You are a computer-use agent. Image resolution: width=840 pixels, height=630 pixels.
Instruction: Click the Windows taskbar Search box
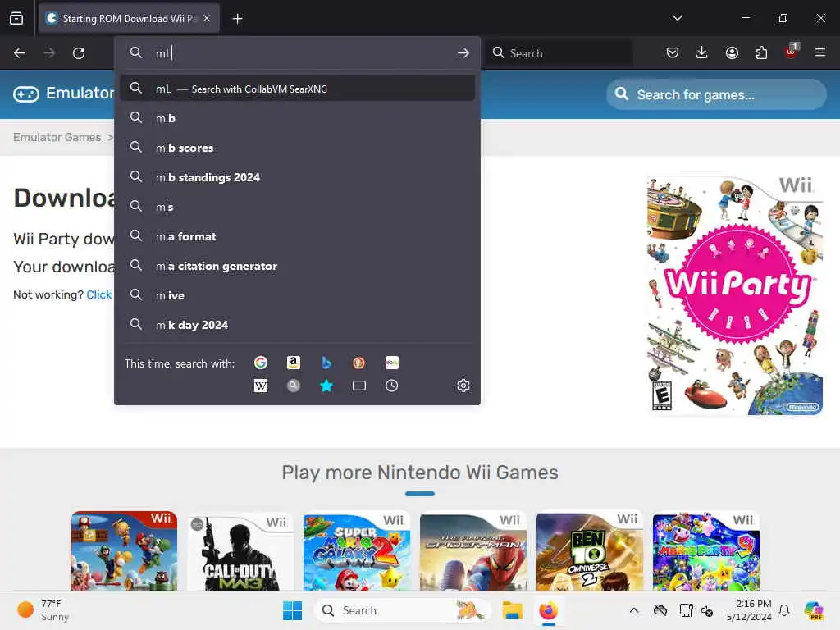402,610
